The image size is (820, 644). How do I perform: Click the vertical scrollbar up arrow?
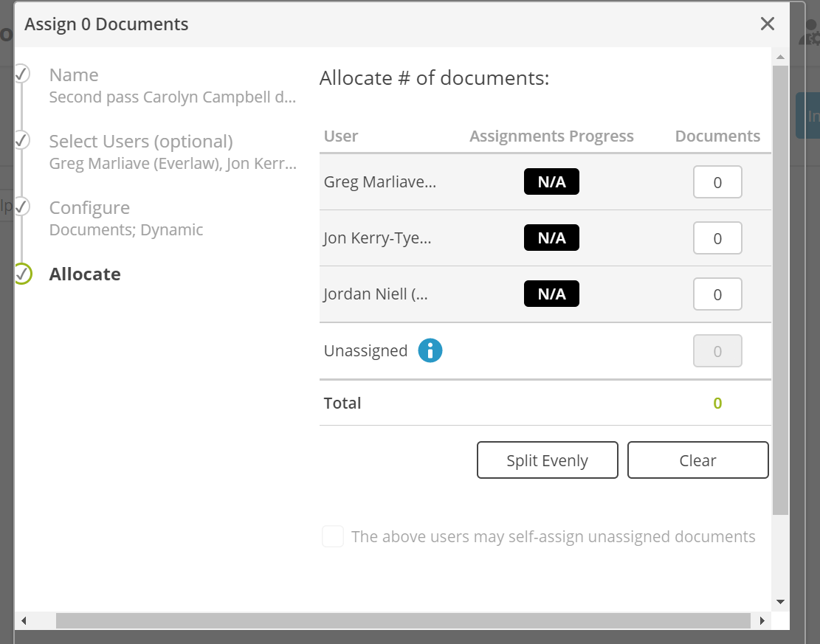coord(780,57)
